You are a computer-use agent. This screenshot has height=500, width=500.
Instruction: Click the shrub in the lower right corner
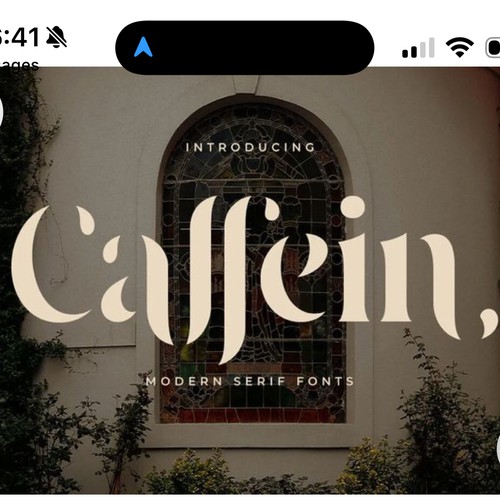447,433
